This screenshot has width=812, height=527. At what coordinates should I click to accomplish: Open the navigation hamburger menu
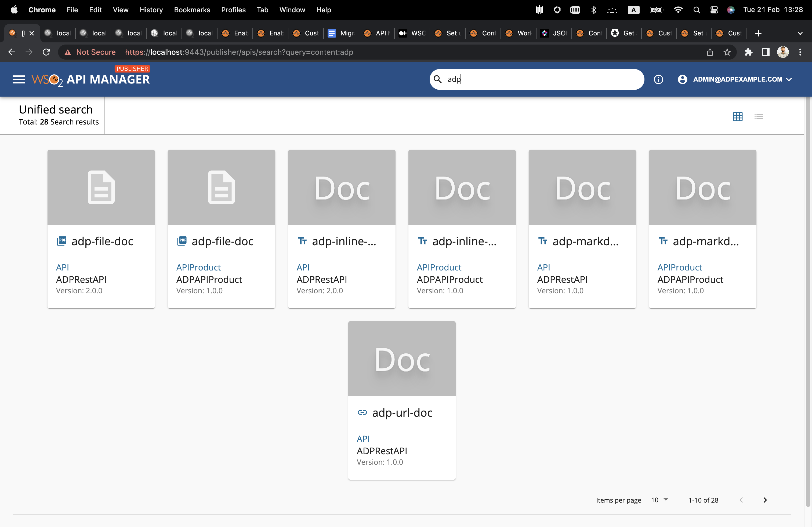pos(19,79)
